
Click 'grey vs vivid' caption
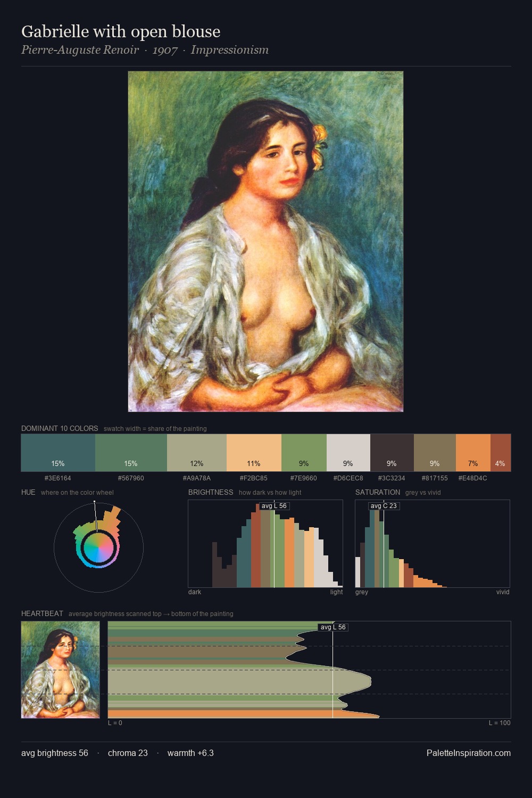point(423,492)
